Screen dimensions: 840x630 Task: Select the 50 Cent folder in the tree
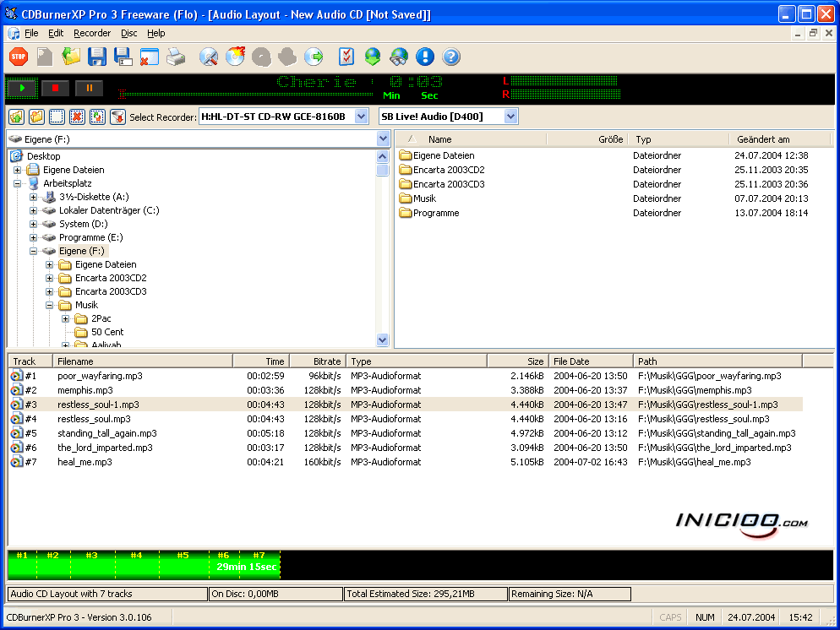107,332
